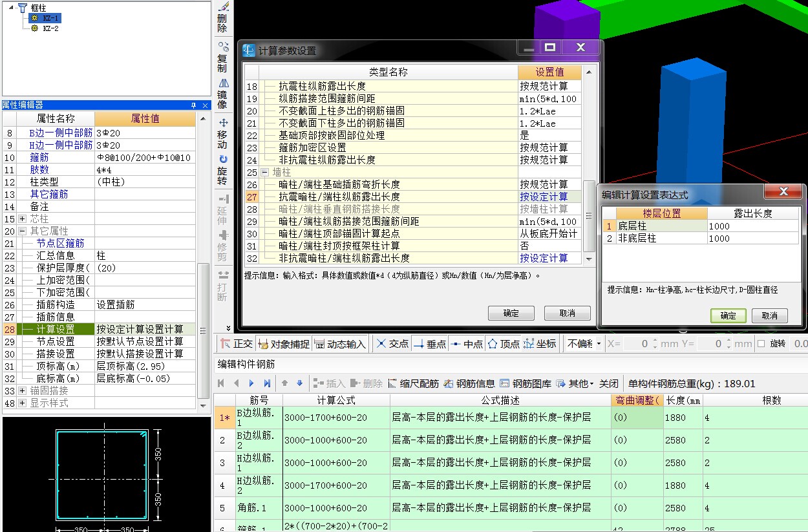Screen dimensions: 808x532
Task: Click 箍筋 property name link
Action: [x=39, y=157]
